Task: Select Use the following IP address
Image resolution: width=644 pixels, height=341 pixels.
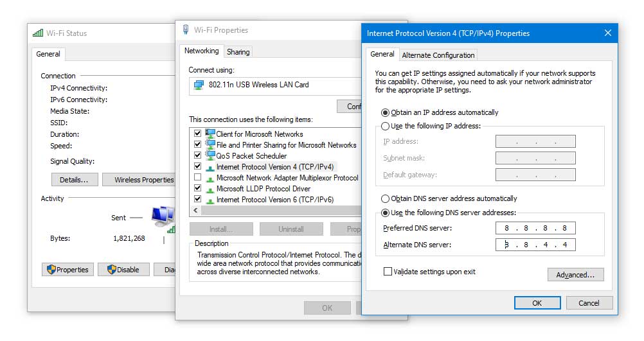Action: [x=385, y=126]
